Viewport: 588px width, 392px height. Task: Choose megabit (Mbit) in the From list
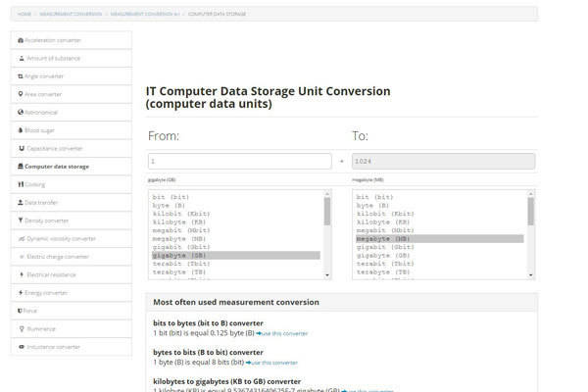click(179, 230)
